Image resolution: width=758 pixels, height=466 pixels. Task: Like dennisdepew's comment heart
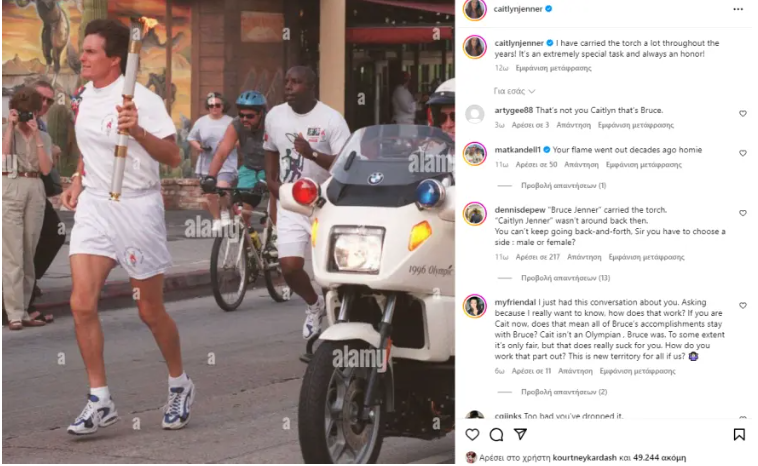[x=743, y=213]
